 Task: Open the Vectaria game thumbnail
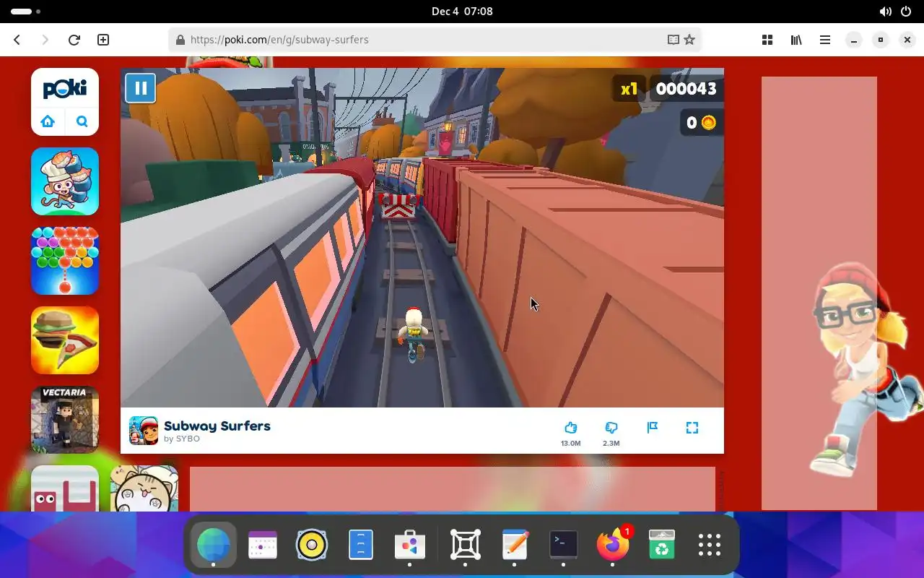click(x=65, y=420)
